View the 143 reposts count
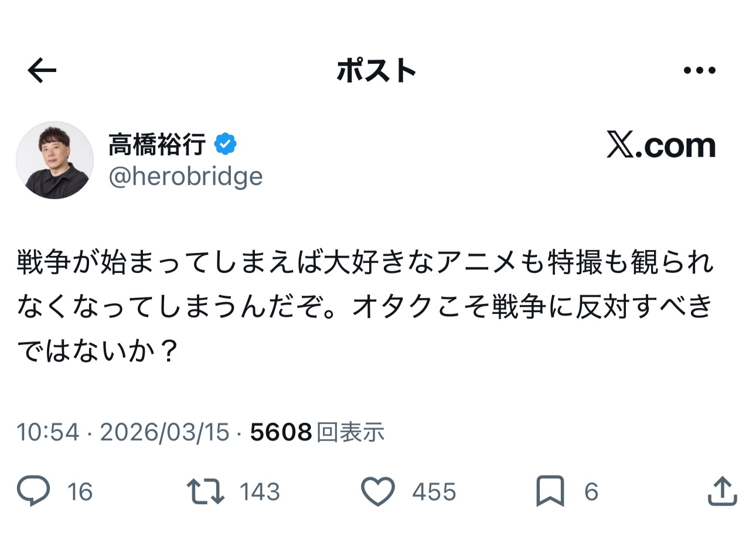 260,491
